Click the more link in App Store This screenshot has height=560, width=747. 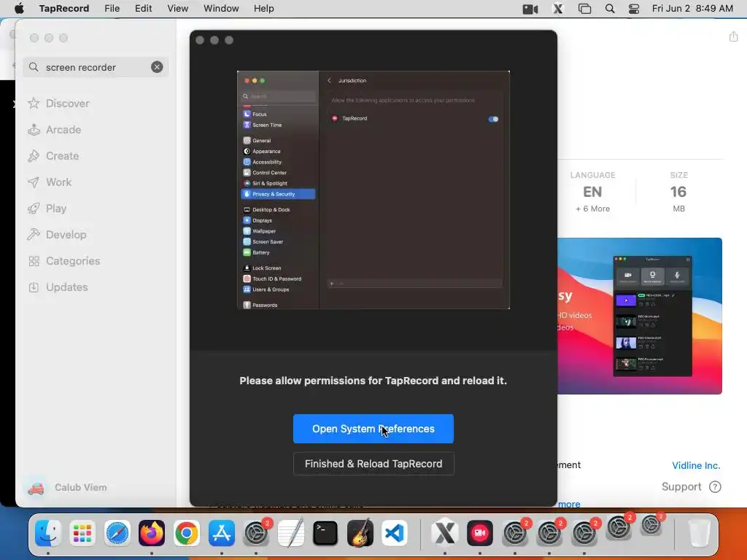pos(569,504)
